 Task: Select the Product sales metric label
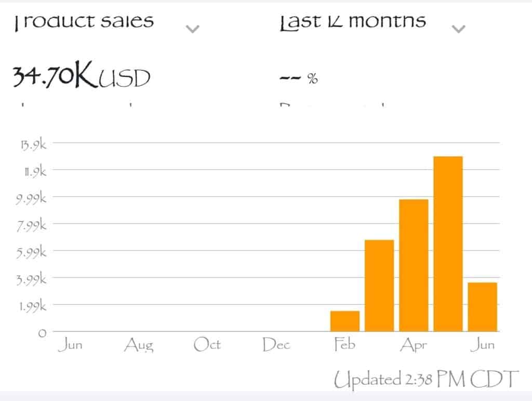click(84, 22)
